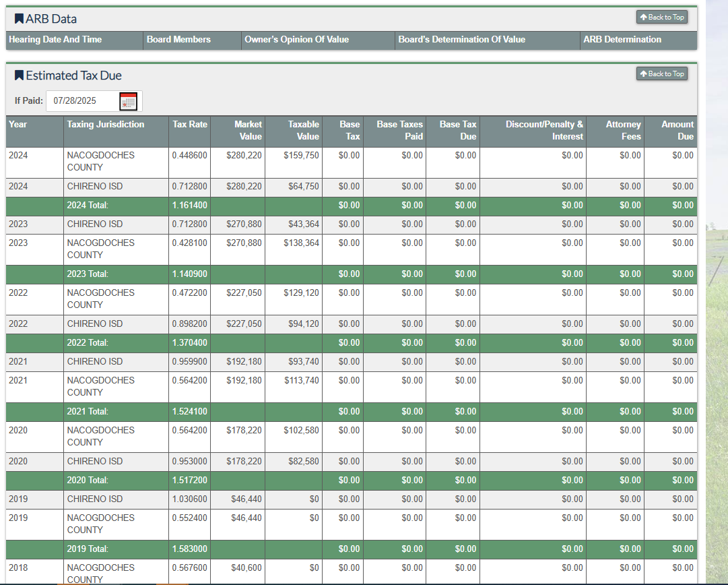
Task: Click the 2021 Total summary row label
Action: pos(88,412)
